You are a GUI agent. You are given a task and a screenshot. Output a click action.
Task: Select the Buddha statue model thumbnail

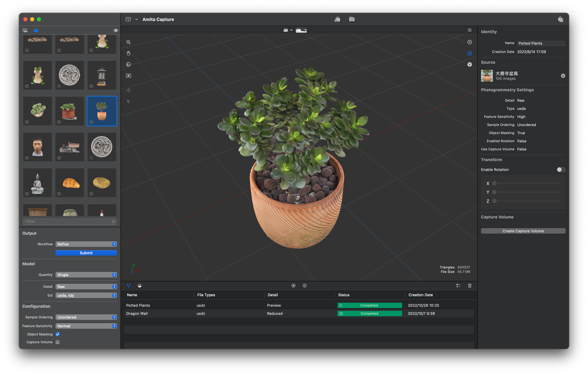click(x=37, y=182)
